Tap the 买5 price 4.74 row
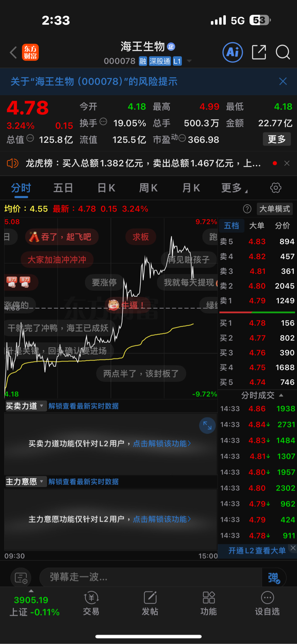Screen dimensions: 297x644 pyautogui.click(x=257, y=382)
